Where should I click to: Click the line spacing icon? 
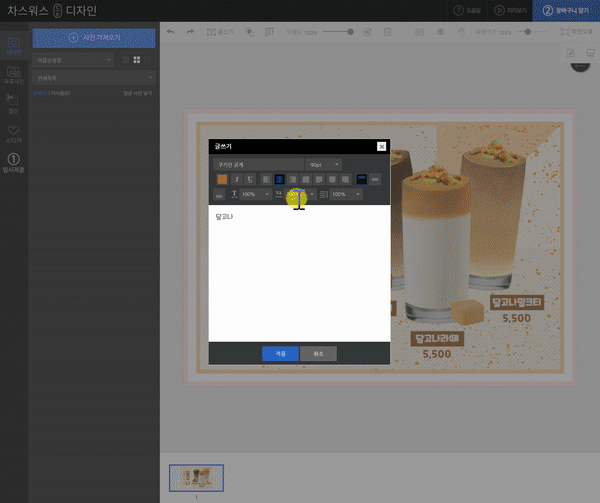[324, 194]
